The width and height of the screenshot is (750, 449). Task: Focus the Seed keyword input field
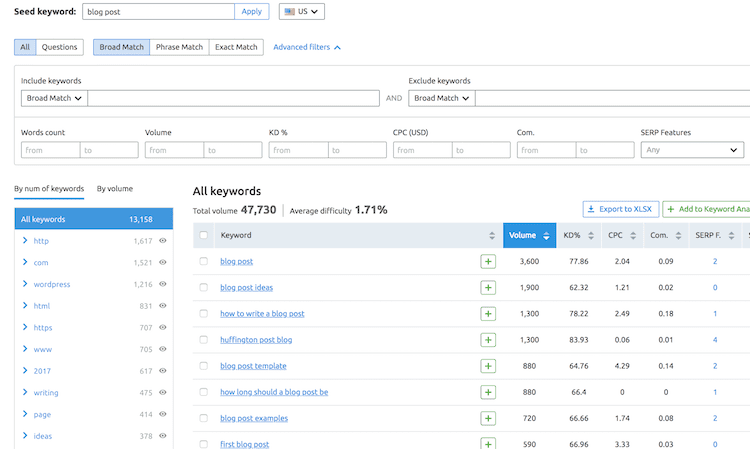(x=158, y=11)
